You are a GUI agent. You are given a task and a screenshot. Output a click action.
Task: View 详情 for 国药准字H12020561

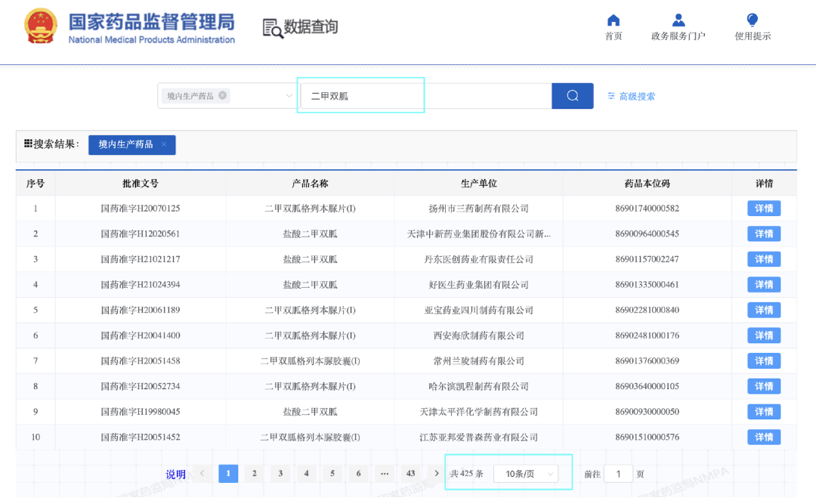pyautogui.click(x=764, y=233)
